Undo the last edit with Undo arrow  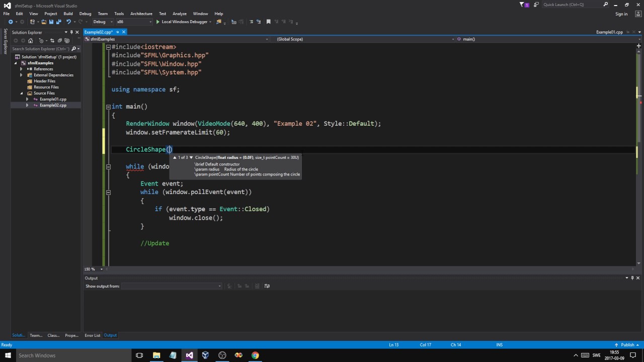tap(68, 22)
